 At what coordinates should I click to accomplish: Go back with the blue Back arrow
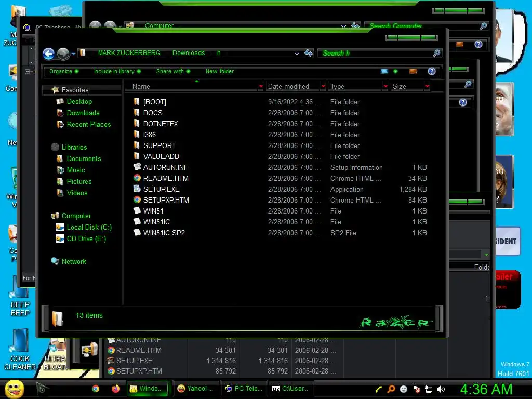click(x=48, y=54)
